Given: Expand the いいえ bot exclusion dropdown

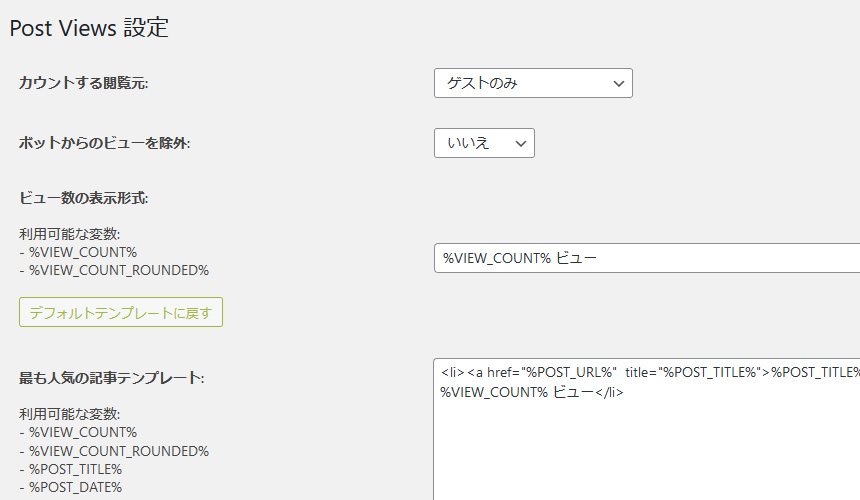Looking at the screenshot, I should [x=483, y=143].
